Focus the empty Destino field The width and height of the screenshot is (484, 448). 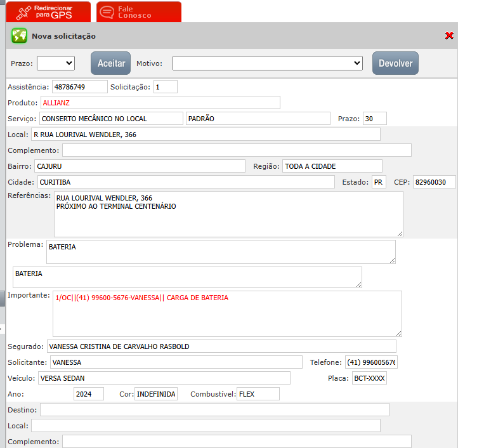[214, 410]
